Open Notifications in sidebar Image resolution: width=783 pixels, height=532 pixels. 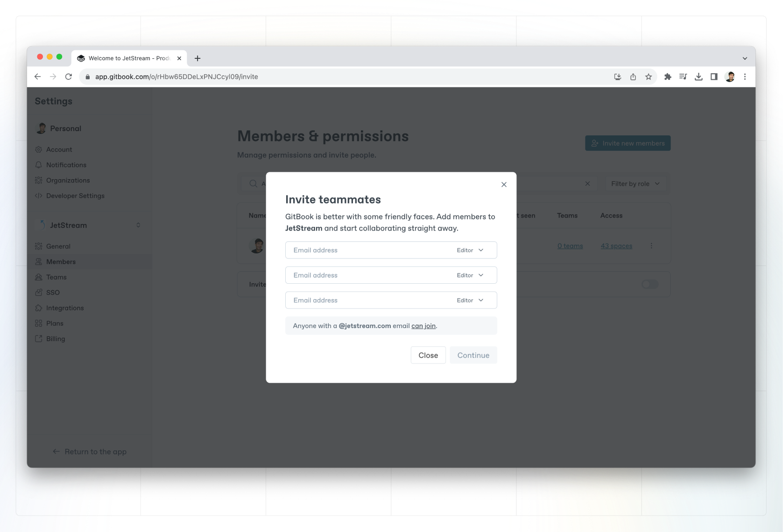66,165
